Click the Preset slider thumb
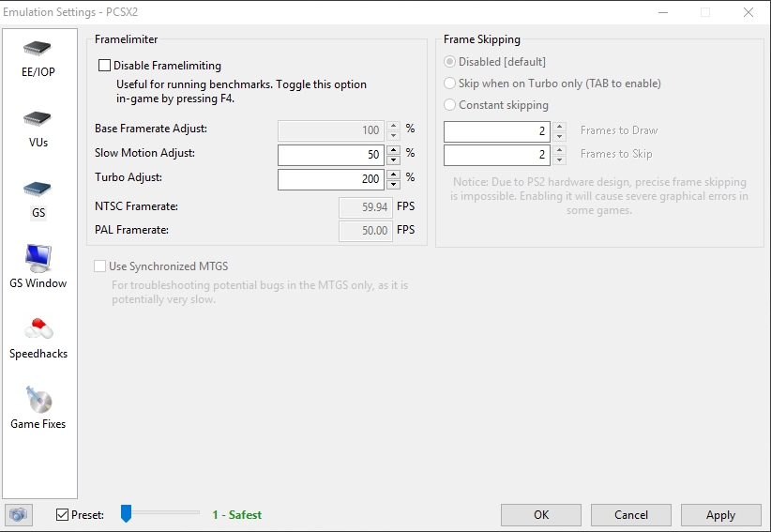Screen dimensions: 771x532 127,513
